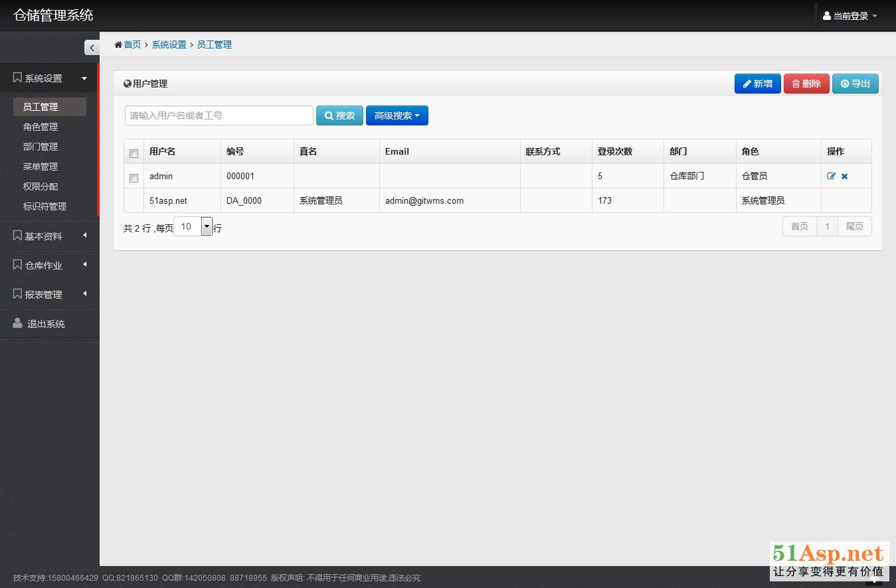Open the rows-per-page dropdown showing 10
Image resolution: width=896 pixels, height=588 pixels.
tap(206, 227)
